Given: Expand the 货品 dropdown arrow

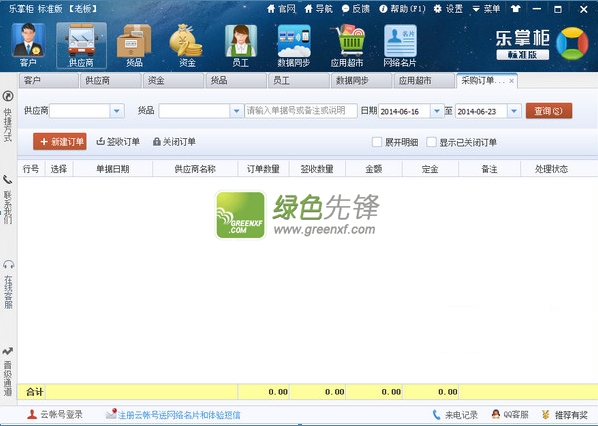Looking at the screenshot, I should point(236,111).
